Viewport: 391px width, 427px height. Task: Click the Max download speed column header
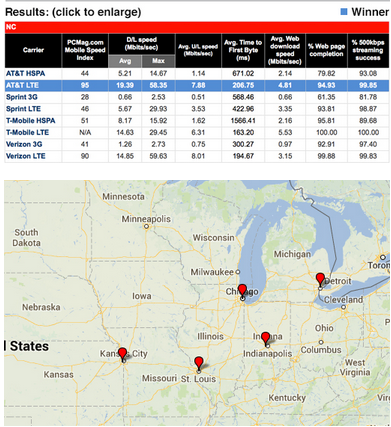pos(158,61)
